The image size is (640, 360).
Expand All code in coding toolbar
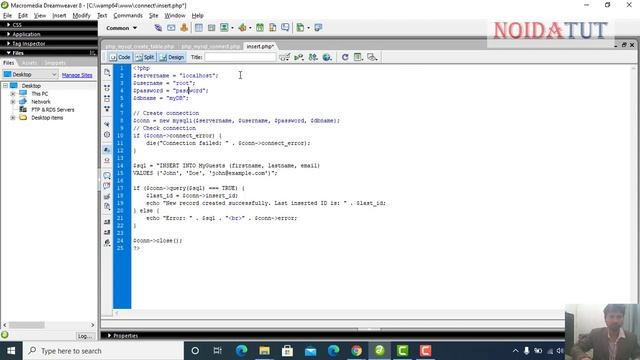[107, 109]
